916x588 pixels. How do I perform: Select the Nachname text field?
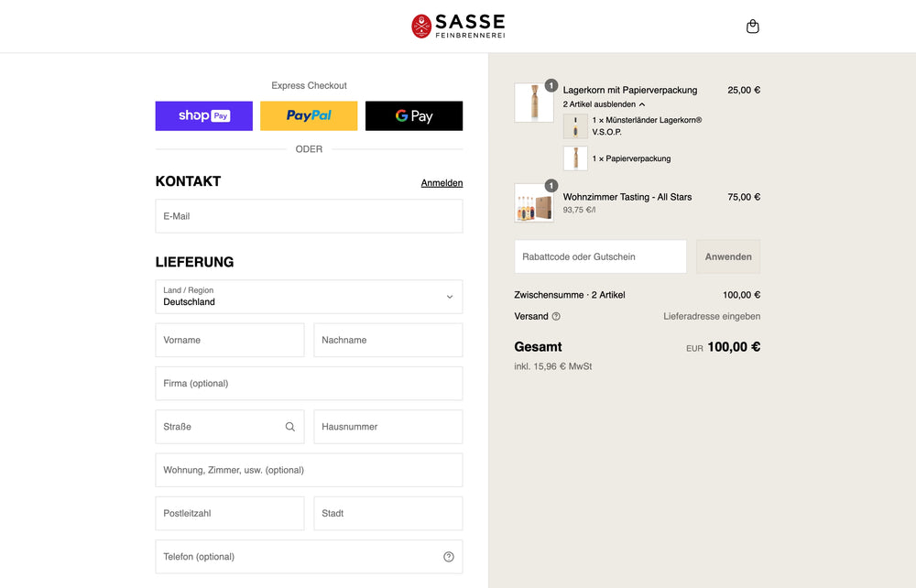coord(388,340)
